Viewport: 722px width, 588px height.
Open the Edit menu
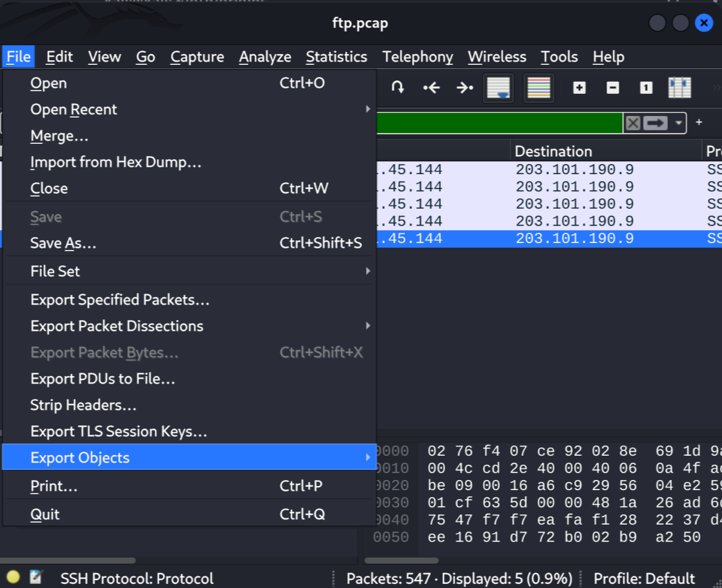[x=59, y=57]
